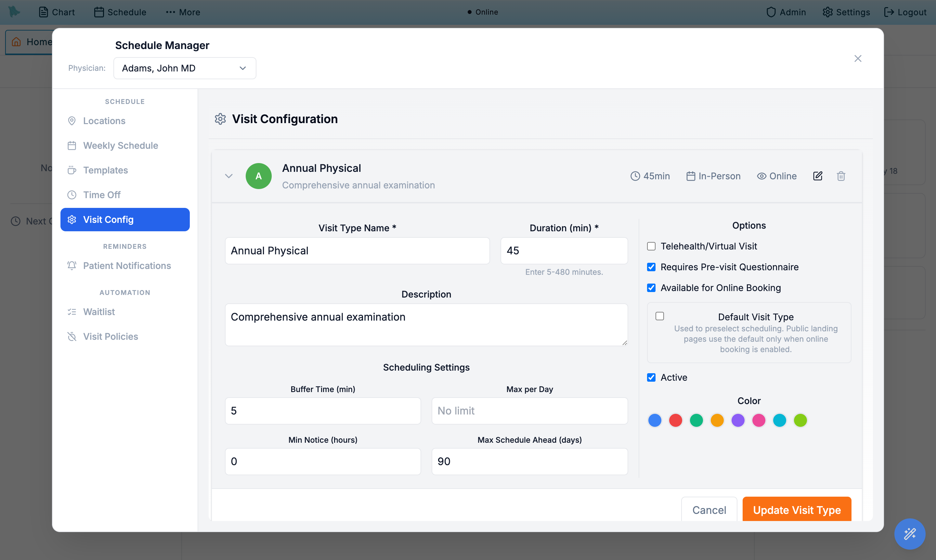Pick the blue color swatch
936x560 pixels.
coord(655,420)
